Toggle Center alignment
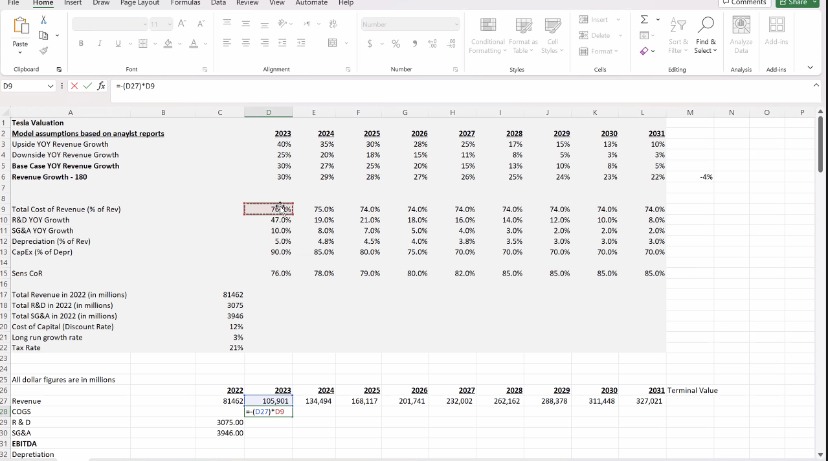This screenshot has height=461, width=828. [x=246, y=43]
